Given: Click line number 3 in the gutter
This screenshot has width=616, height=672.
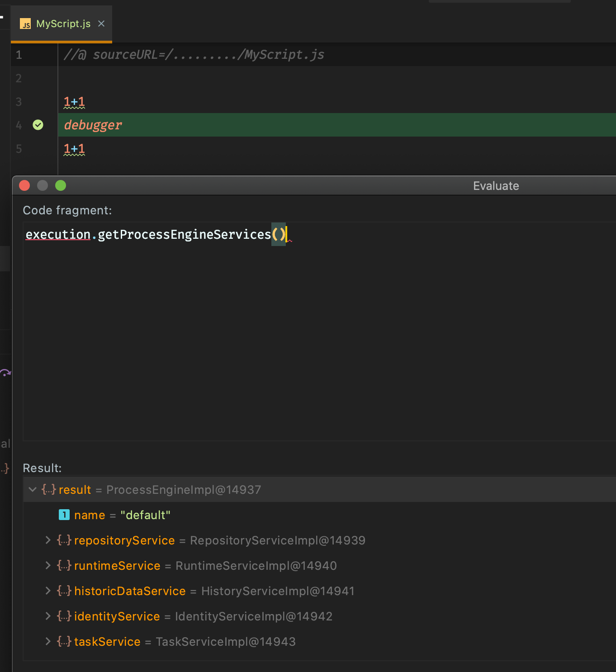Looking at the screenshot, I should point(19,102).
